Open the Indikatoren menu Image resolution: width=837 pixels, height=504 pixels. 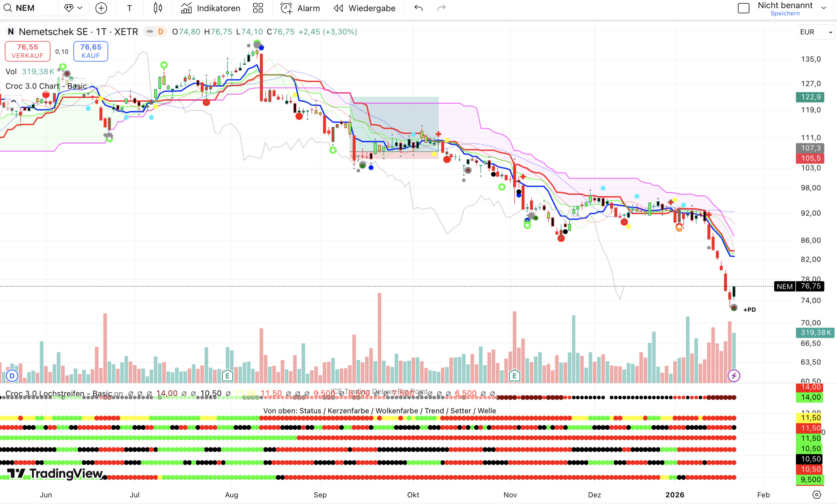pyautogui.click(x=210, y=8)
